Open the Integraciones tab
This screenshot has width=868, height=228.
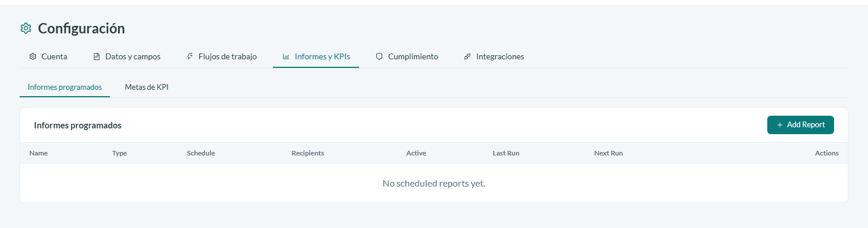click(494, 56)
